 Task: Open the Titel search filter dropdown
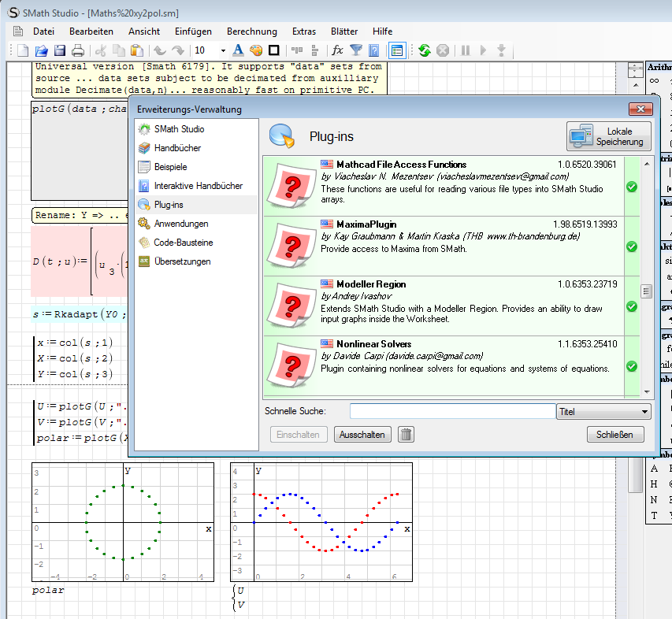click(x=603, y=412)
